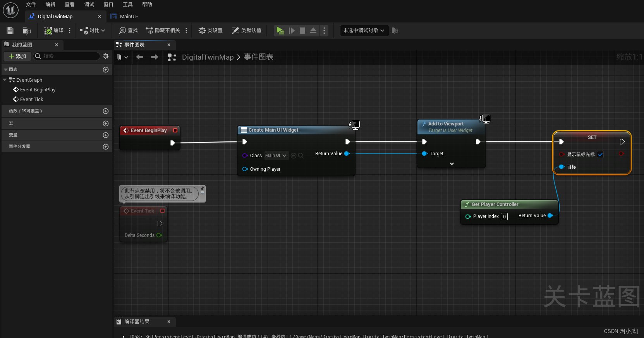Screen dimensions: 644x338
Task: Open the 未选中调试对象 debug object dropdown
Action: tap(364, 31)
